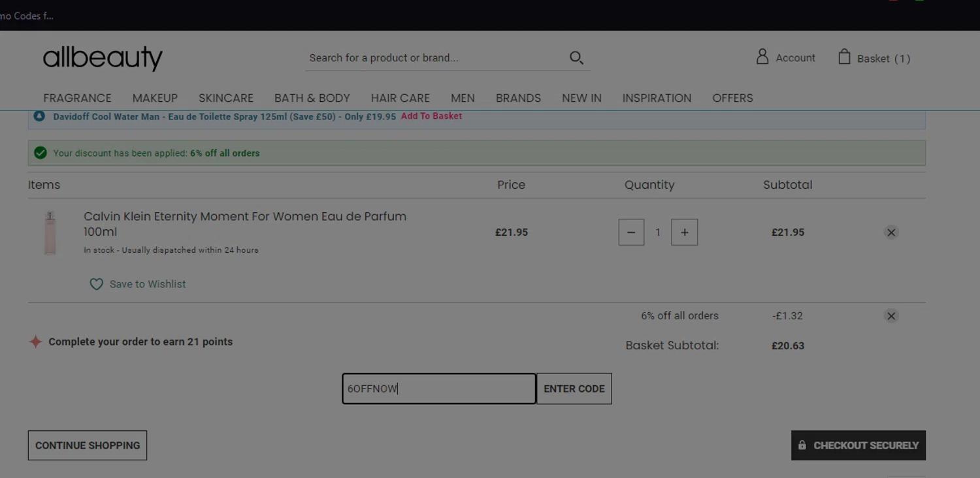Click the green discount applied checkmark icon
The width and height of the screenshot is (980, 478).
point(41,153)
